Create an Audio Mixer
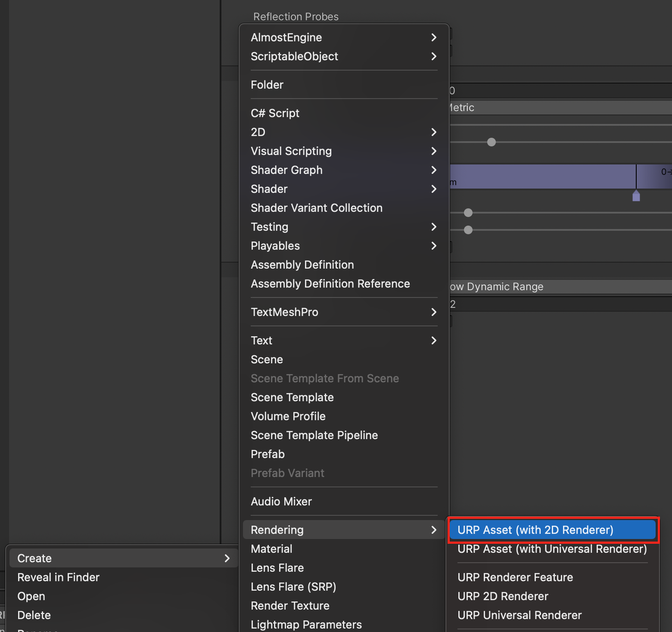This screenshot has width=672, height=632. click(344, 502)
